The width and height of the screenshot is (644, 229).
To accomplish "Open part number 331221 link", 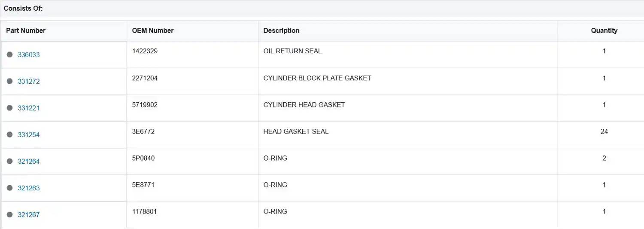I will (x=29, y=108).
